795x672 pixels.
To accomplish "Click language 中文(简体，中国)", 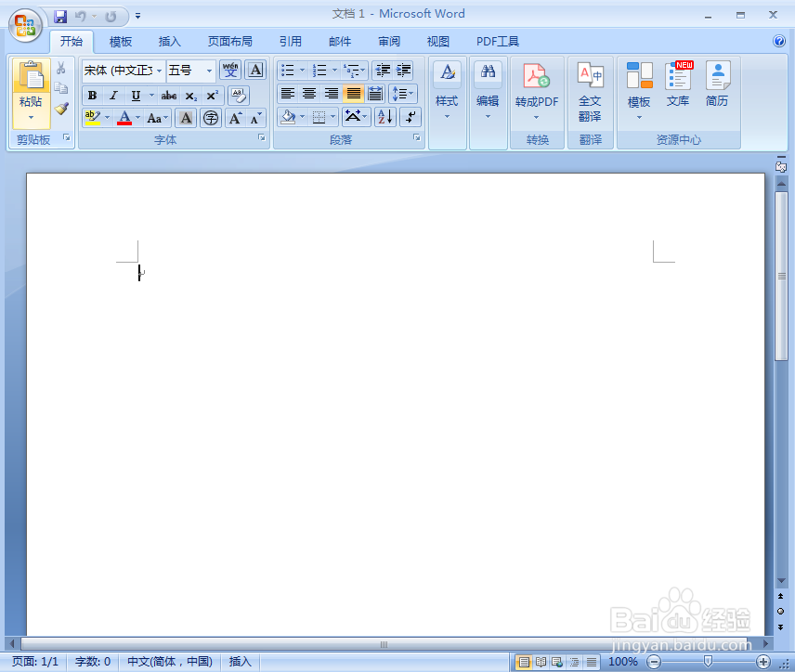I will pyautogui.click(x=170, y=662).
